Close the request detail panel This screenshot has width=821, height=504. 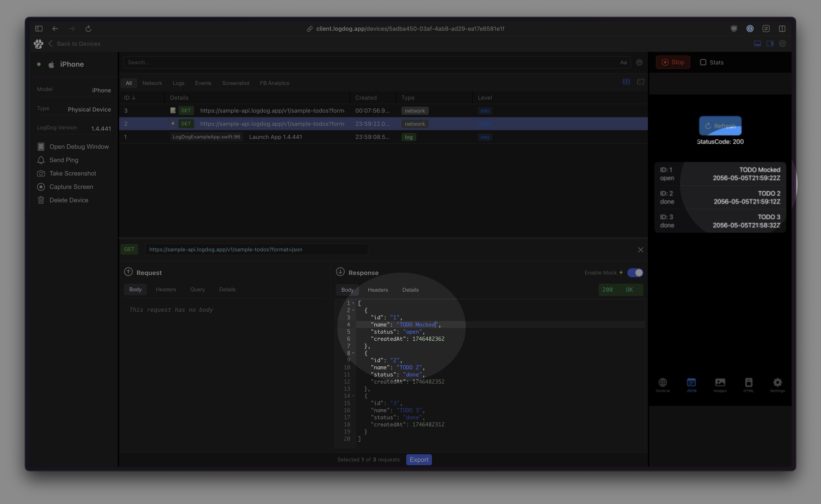(x=641, y=250)
